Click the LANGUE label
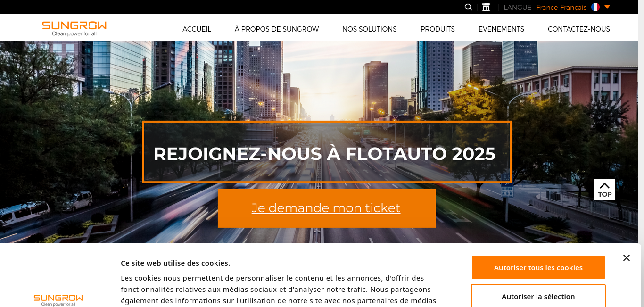The height and width of the screenshot is (307, 644). coord(517,8)
